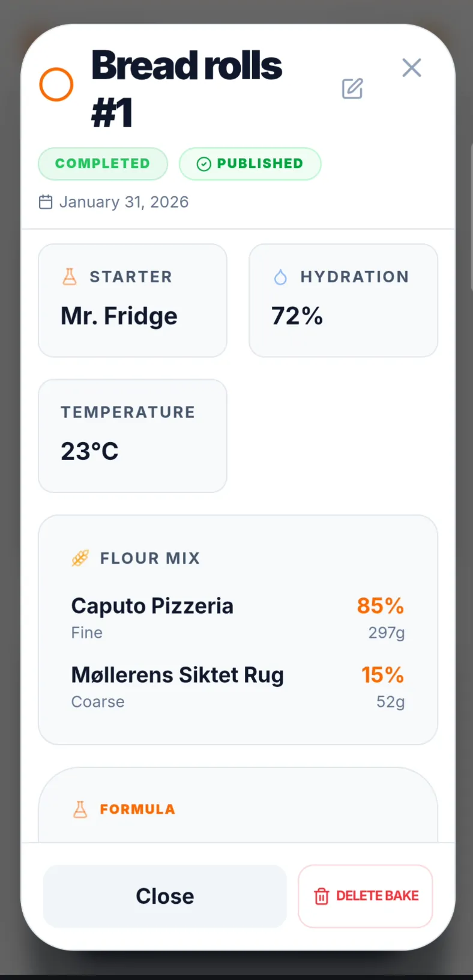
Task: Close the bake details with X icon
Action: 412,68
